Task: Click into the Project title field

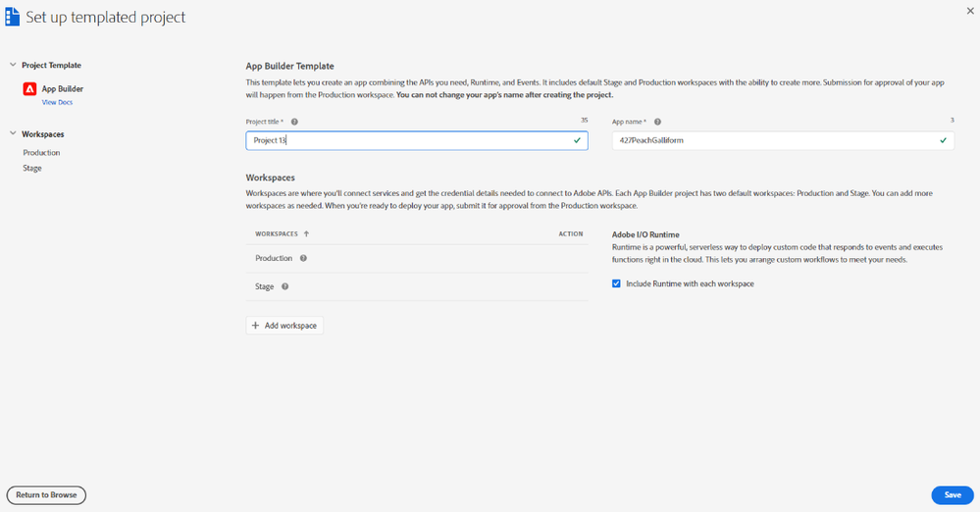Action: [x=407, y=140]
